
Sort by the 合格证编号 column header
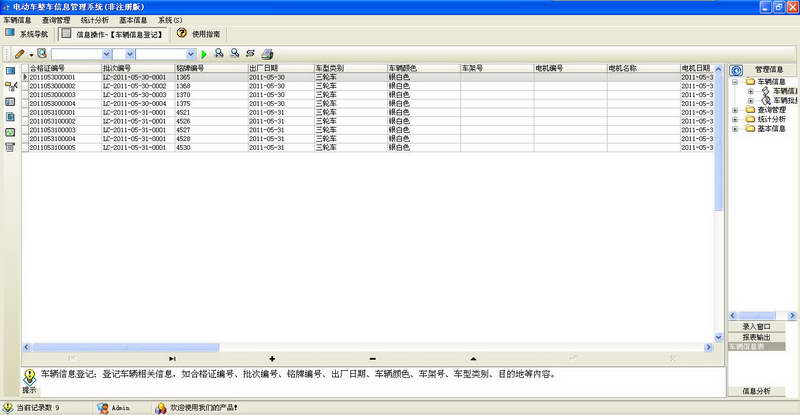coord(65,68)
